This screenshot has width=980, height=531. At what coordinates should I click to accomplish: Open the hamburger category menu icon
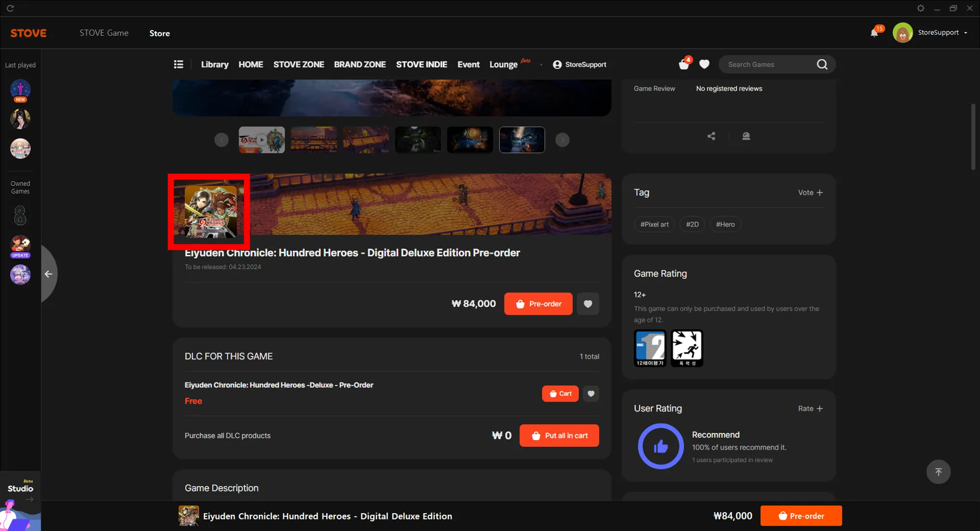point(178,64)
